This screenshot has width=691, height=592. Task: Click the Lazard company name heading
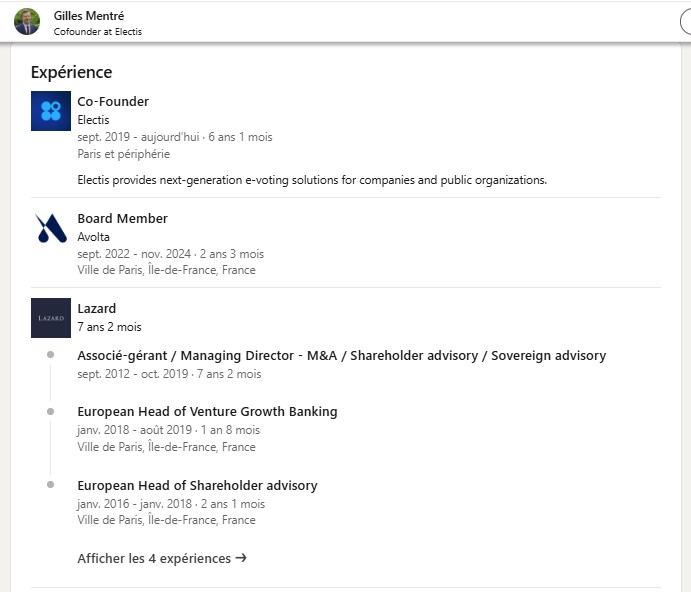97,308
